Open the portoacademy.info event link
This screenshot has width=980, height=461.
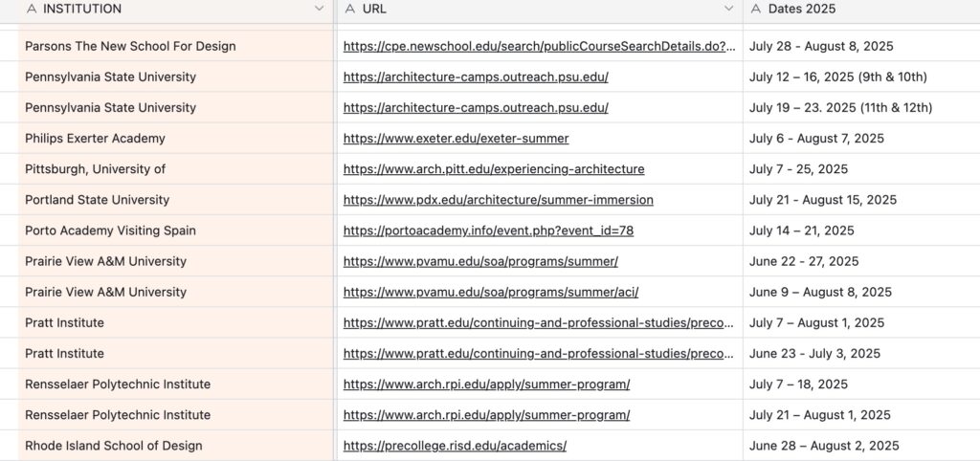tap(488, 230)
